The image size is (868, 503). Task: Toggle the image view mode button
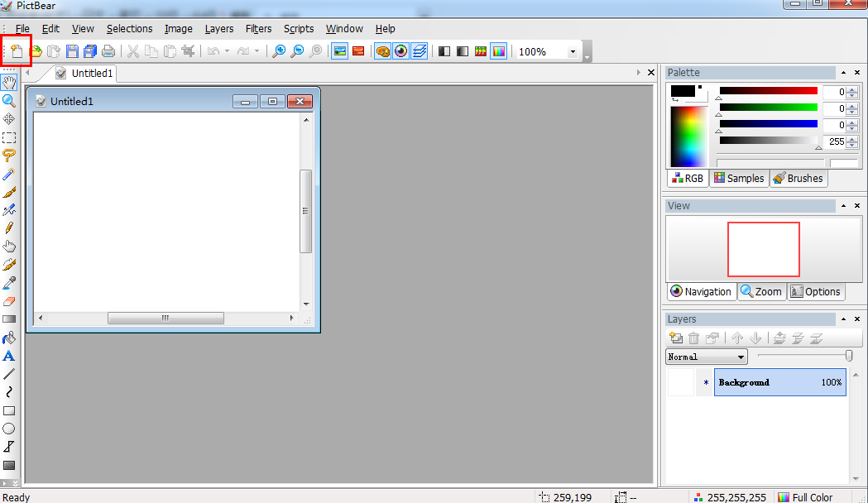pyautogui.click(x=340, y=51)
